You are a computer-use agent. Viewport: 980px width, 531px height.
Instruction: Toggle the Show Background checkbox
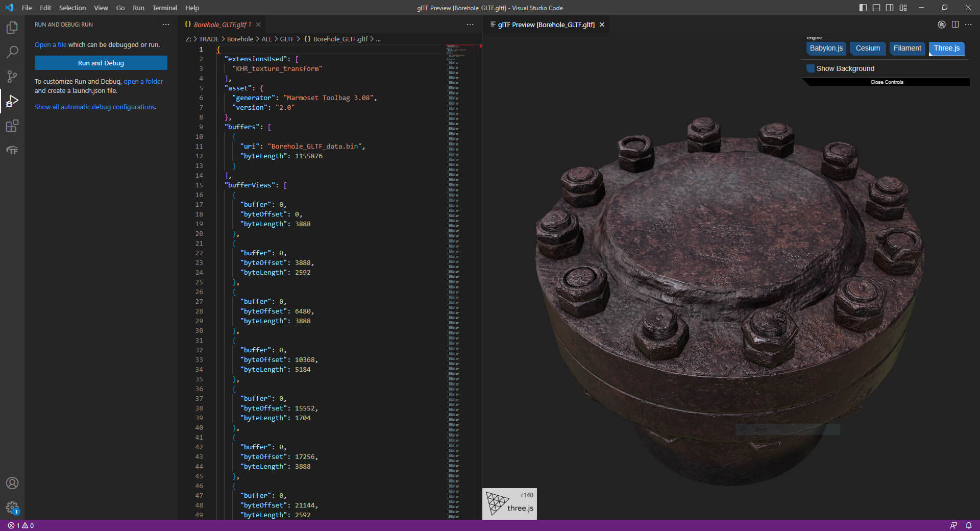point(811,68)
